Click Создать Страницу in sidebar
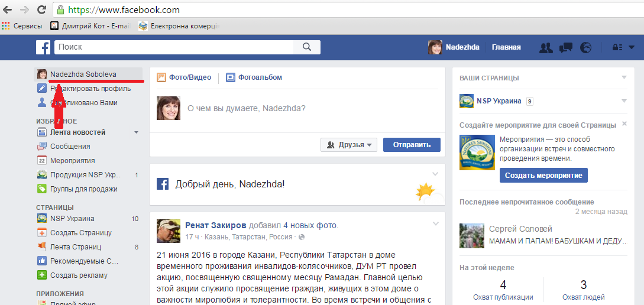644x305 pixels. point(81,233)
